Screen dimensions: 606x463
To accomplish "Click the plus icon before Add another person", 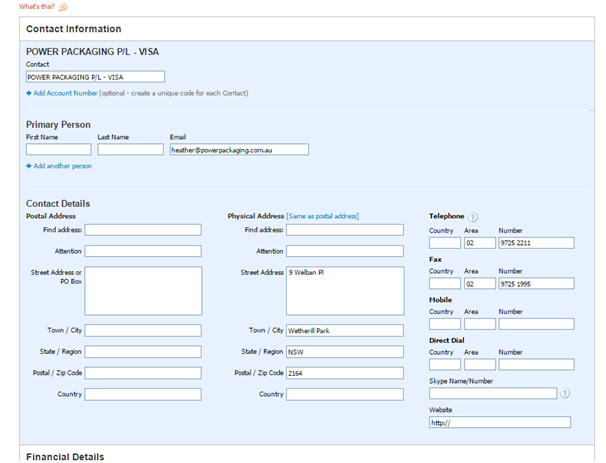I will pos(29,166).
